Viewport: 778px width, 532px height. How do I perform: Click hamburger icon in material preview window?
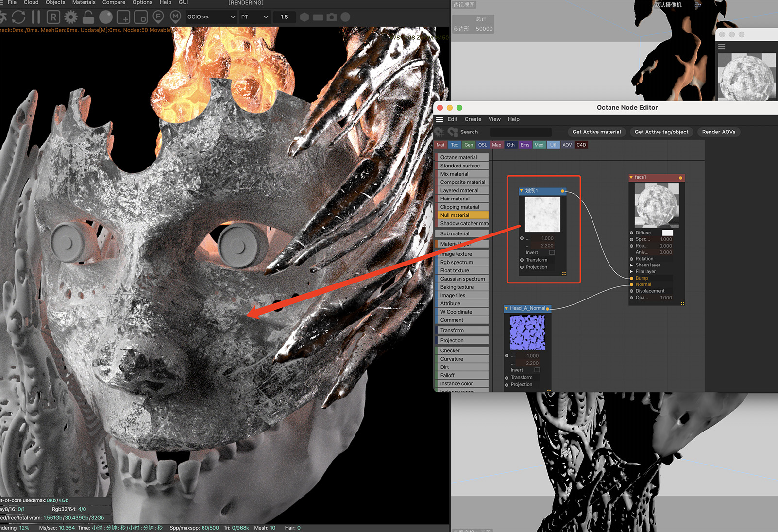pos(722,47)
